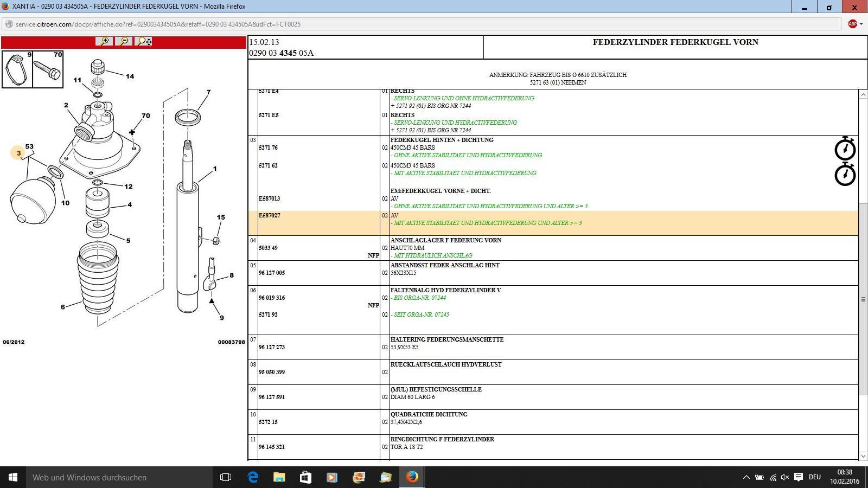This screenshot has height=488, width=868.
Task: Click the DEU keyboard language indicator
Action: (x=814, y=477)
